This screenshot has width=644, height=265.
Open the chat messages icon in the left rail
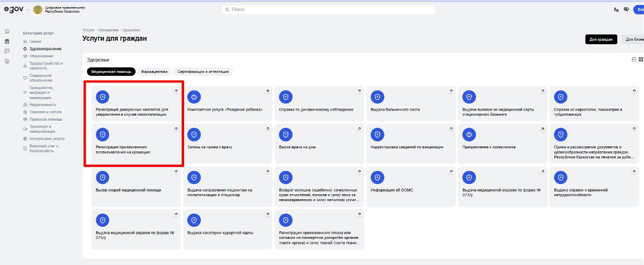tap(7, 51)
